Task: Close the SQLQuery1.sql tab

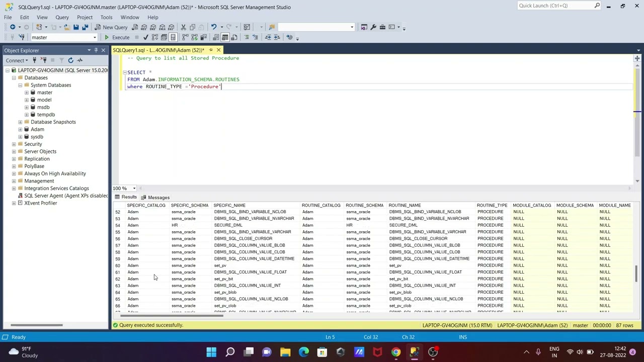Action: coord(218,50)
